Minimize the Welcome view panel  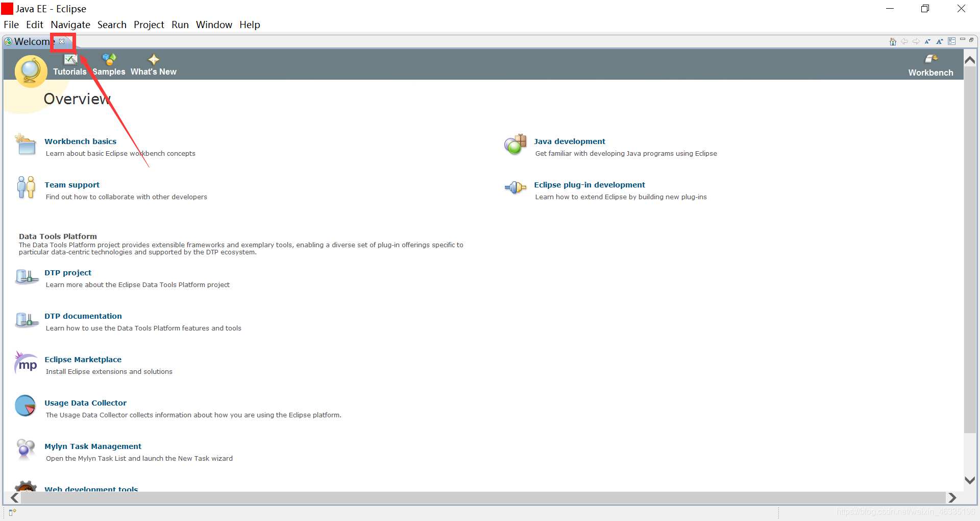(x=962, y=39)
